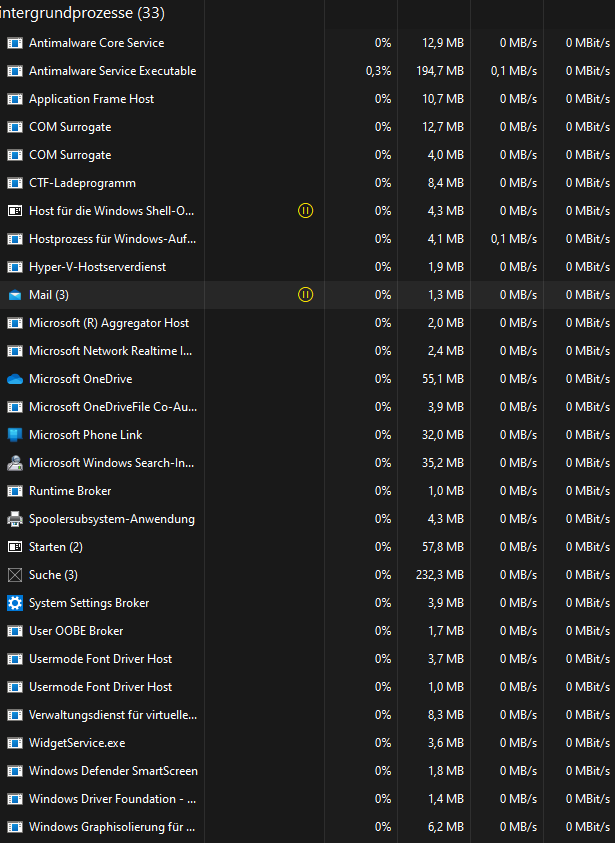Click 0,1 MB/s disk value for Antimalware Service Executable
This screenshot has width=615, height=843.
pos(514,71)
